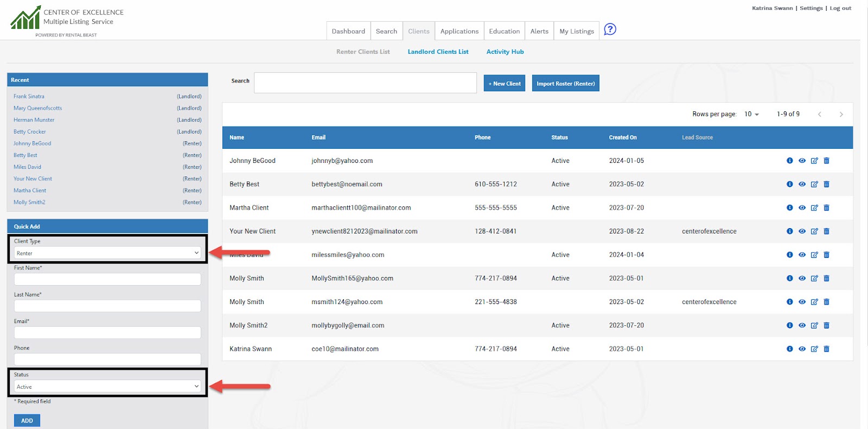Open the Activity Hub link
This screenshot has width=868, height=429.
505,52
